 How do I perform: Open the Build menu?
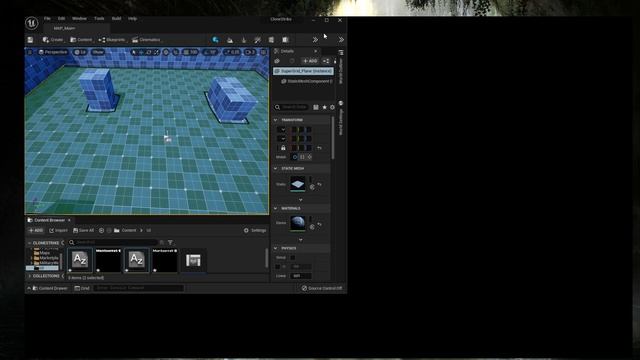coord(116,19)
